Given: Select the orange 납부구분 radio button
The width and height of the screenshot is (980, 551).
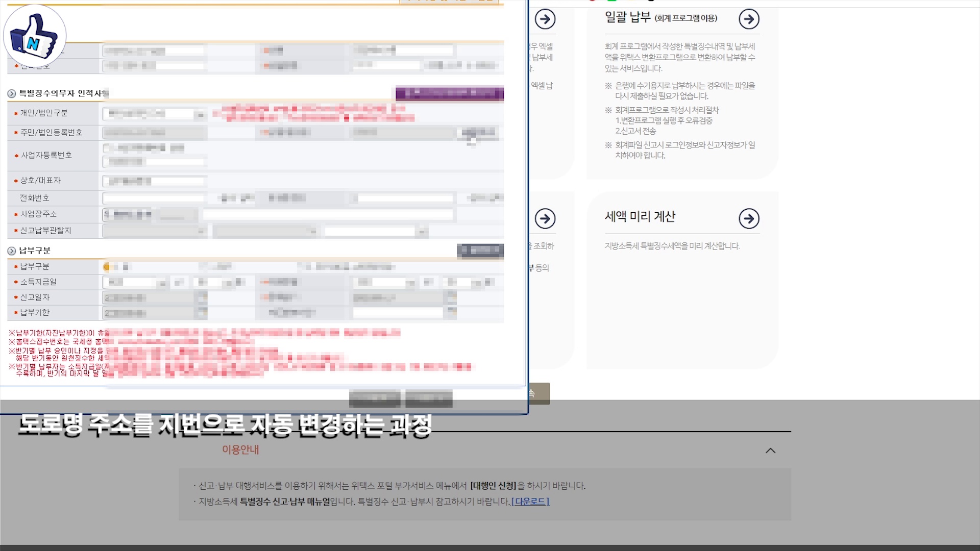Looking at the screenshot, I should coord(107,267).
